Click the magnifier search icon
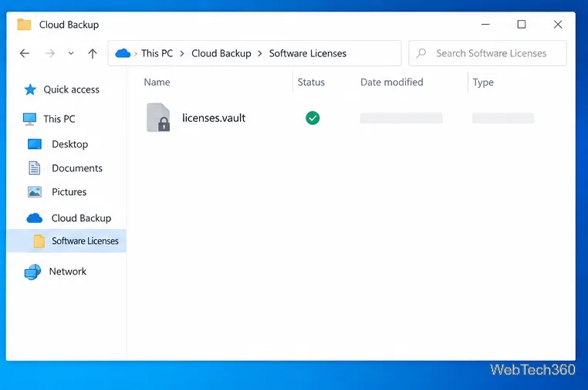Image resolution: width=588 pixels, height=390 pixels. coord(421,53)
